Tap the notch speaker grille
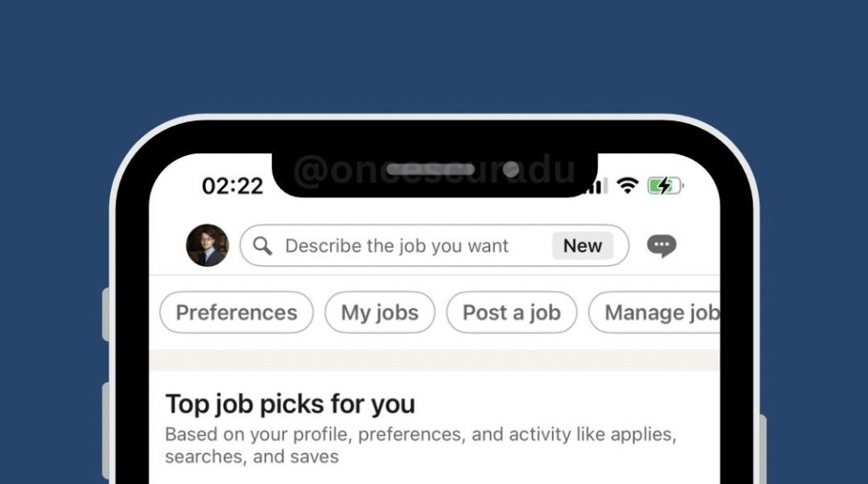Image resolution: width=868 pixels, height=484 pixels. (x=430, y=170)
